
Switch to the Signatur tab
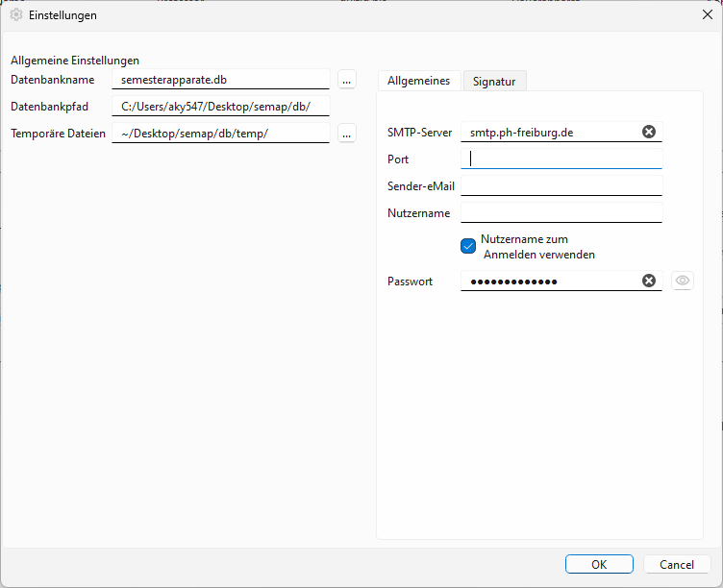pos(494,82)
